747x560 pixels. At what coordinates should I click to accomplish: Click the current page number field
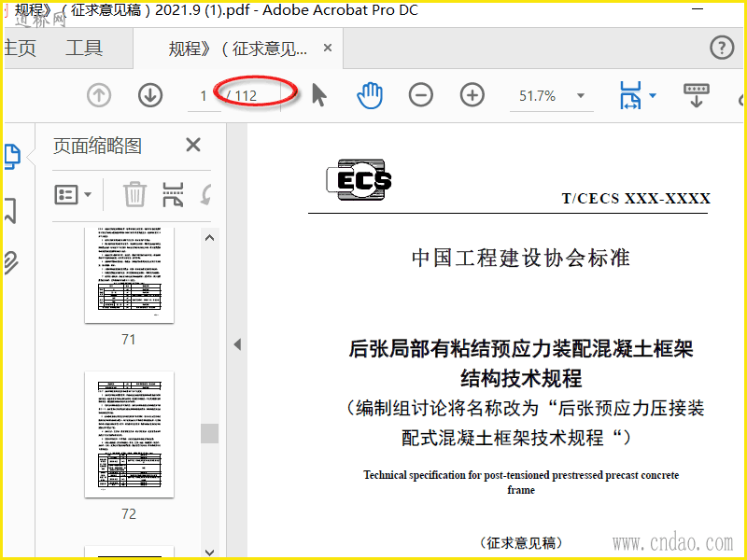[204, 96]
